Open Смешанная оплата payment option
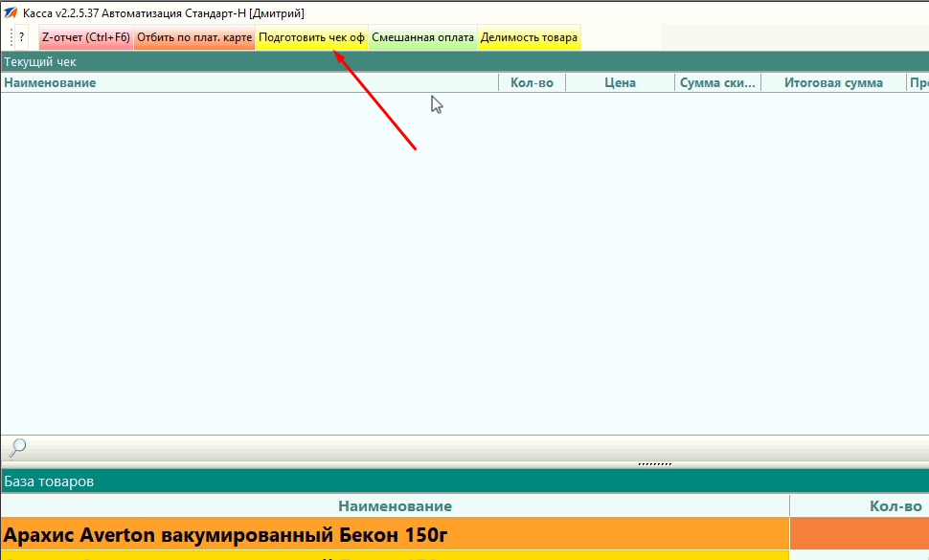 click(422, 37)
